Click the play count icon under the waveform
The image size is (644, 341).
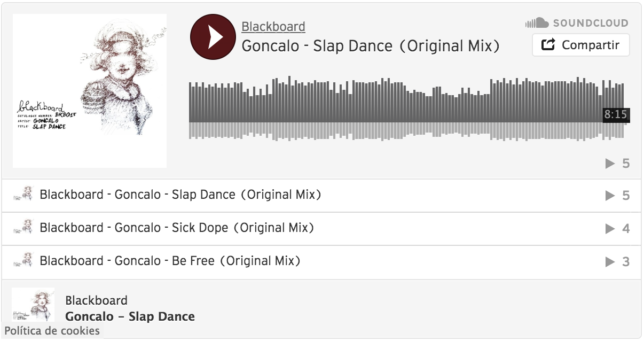(610, 164)
